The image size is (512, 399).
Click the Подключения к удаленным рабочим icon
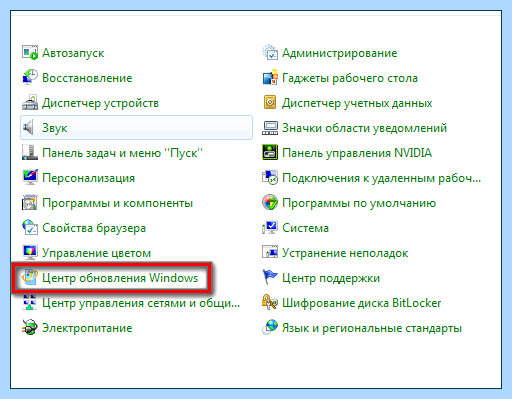click(x=270, y=178)
